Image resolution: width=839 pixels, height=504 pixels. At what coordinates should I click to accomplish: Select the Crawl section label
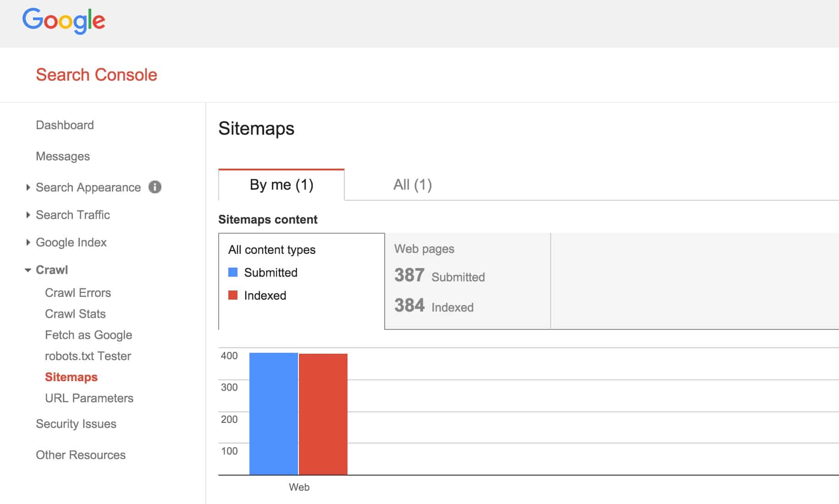pyautogui.click(x=52, y=270)
